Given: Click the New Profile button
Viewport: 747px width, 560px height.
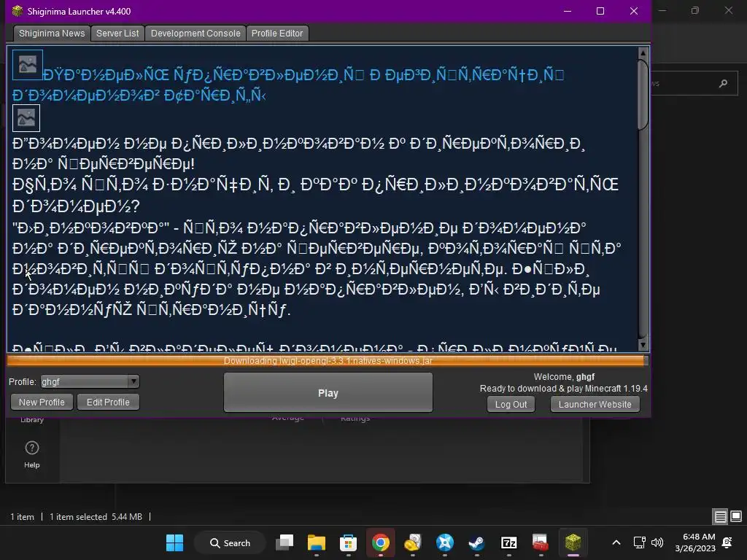Looking at the screenshot, I should [x=42, y=402].
